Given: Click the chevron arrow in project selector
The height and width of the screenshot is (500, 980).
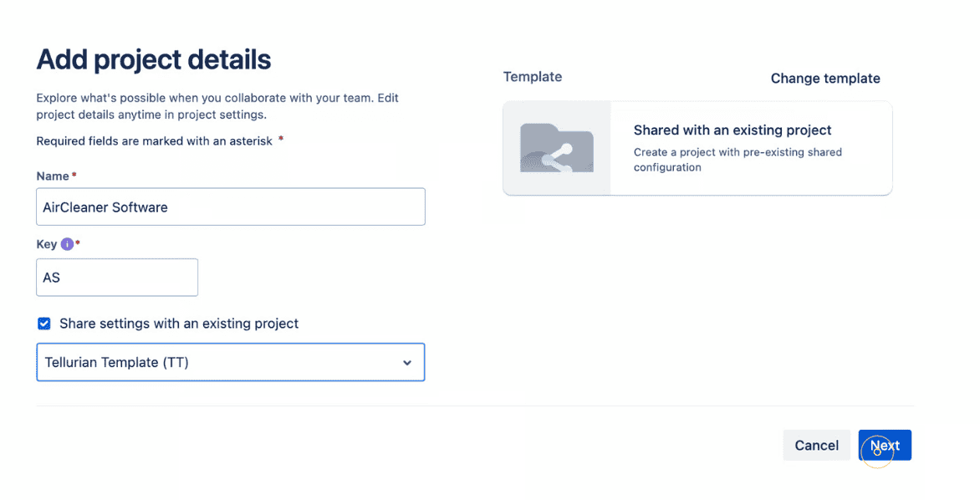Looking at the screenshot, I should [x=407, y=363].
